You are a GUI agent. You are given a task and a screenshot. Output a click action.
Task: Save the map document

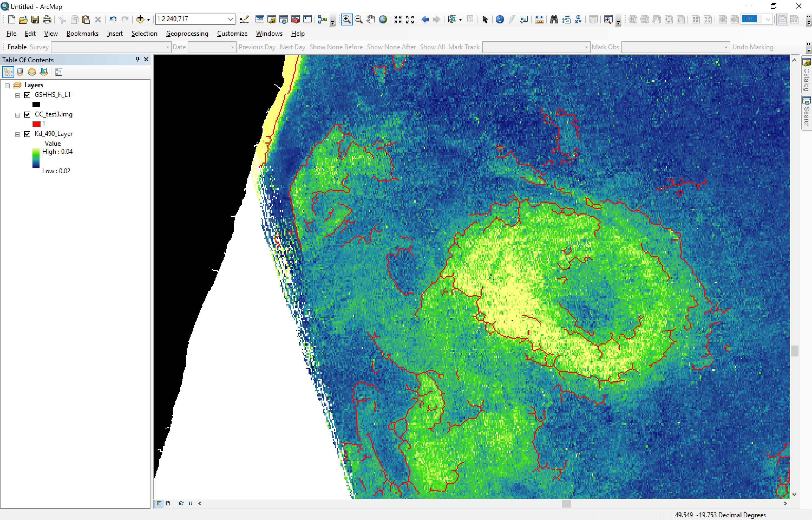[35, 19]
